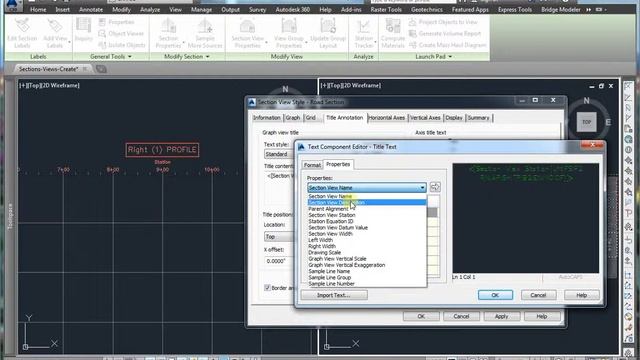The width and height of the screenshot is (640, 360).
Task: Select Sample Line Group option
Action: tap(367, 278)
